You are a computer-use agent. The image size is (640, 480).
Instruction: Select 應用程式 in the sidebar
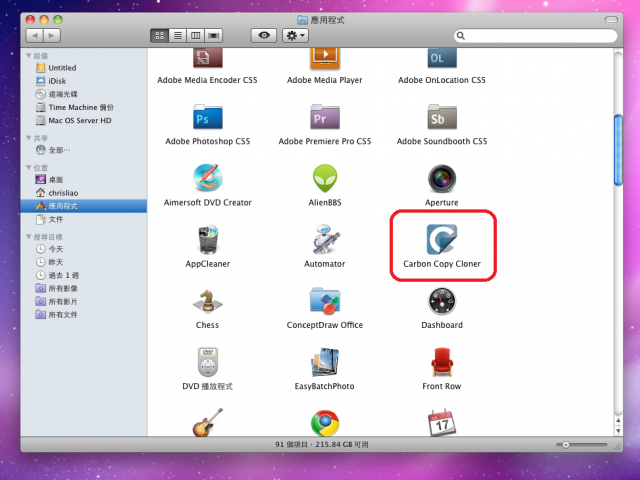(84, 206)
